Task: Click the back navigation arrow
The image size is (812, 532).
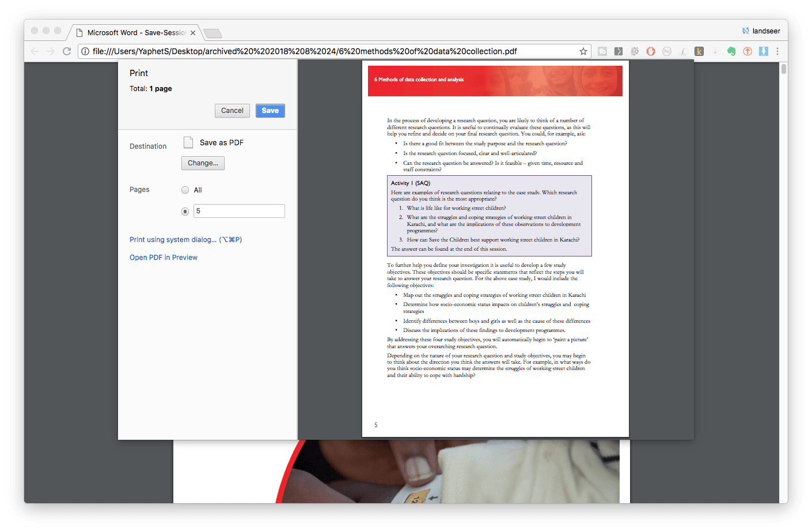Action: click(x=35, y=51)
